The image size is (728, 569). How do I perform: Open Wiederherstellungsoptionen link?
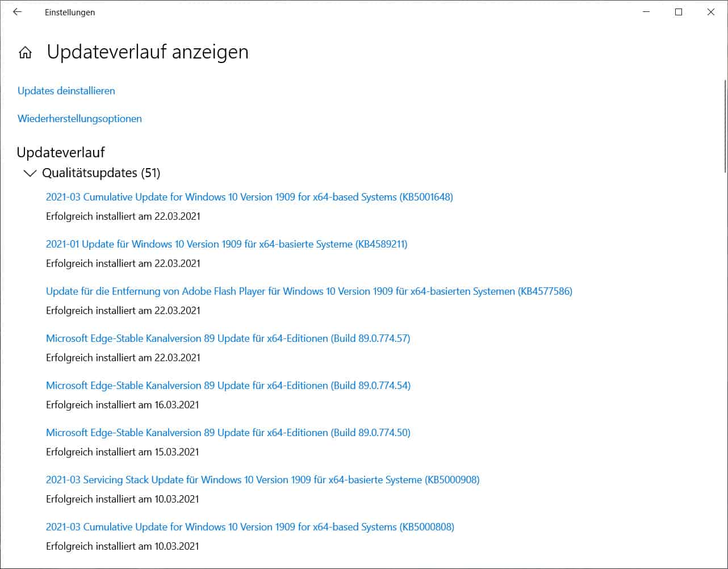(80, 119)
